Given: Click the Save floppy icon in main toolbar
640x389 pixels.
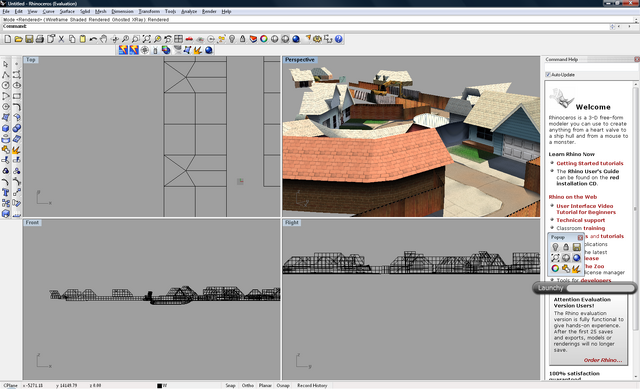Looking at the screenshot, I should coord(29,39).
